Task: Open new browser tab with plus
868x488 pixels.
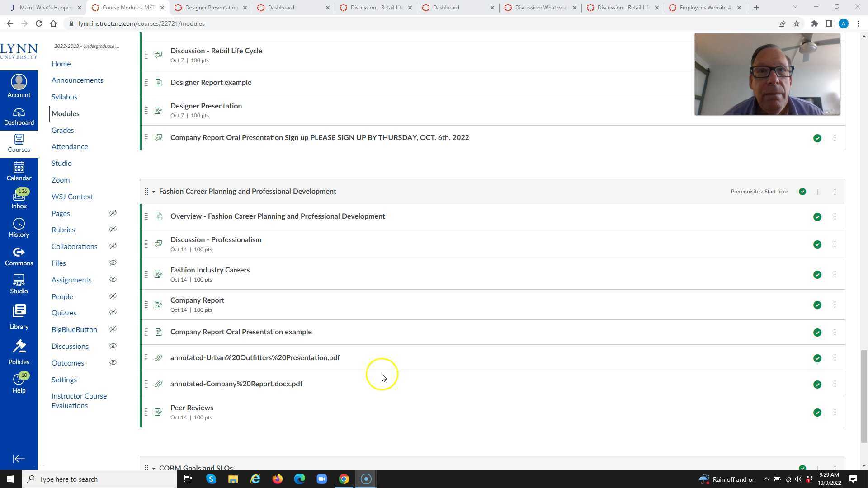Action: pyautogui.click(x=756, y=8)
